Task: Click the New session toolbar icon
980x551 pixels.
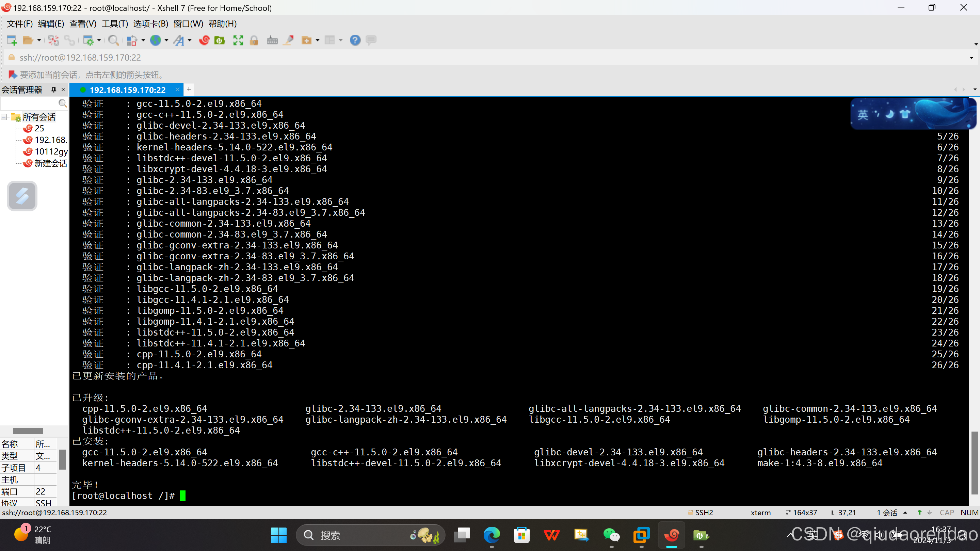Action: point(12,40)
